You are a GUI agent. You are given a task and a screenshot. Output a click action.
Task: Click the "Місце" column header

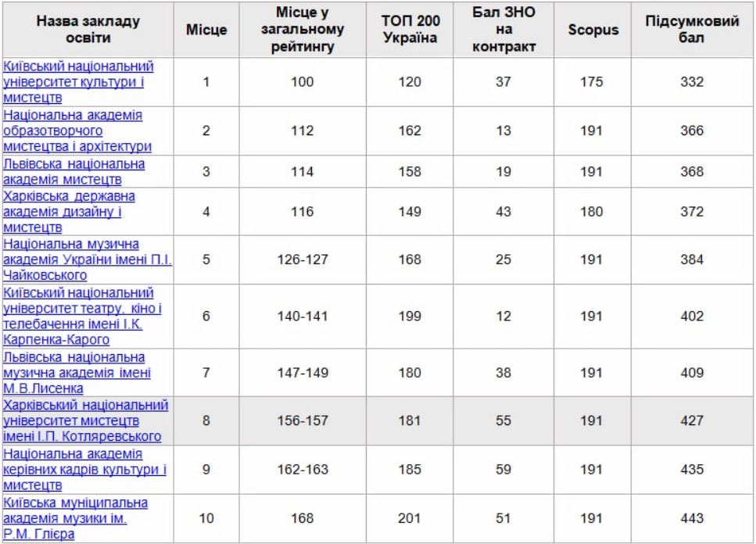pos(206,30)
